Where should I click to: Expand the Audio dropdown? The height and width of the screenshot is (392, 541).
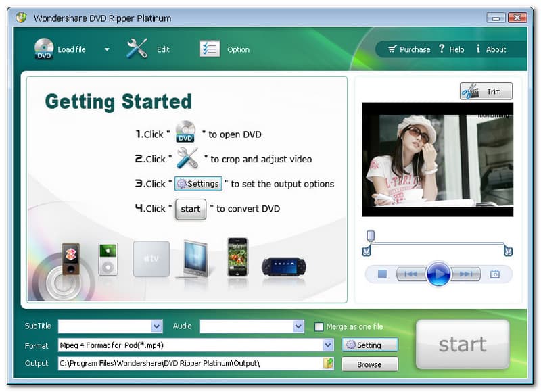click(x=298, y=326)
